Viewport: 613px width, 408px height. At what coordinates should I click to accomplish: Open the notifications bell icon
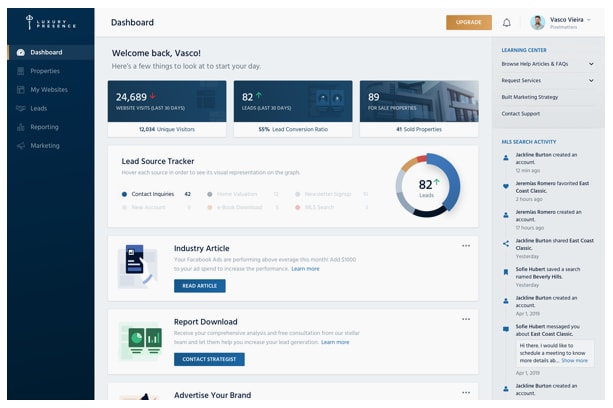coord(507,23)
